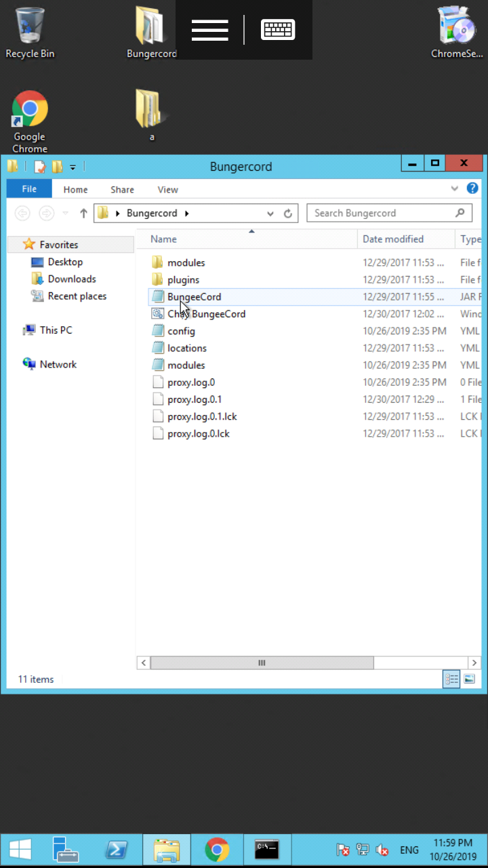Open Downloads in the navigation pane

(72, 279)
